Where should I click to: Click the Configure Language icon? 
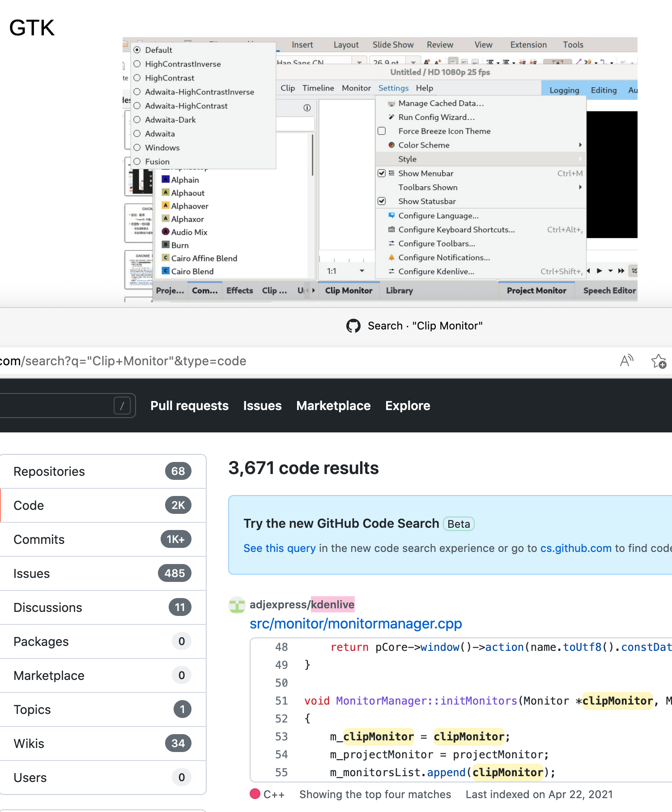391,215
